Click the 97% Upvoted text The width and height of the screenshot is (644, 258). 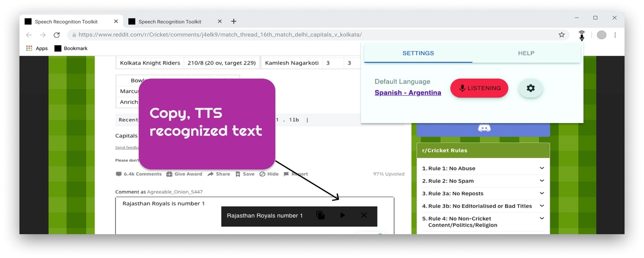[x=389, y=174]
